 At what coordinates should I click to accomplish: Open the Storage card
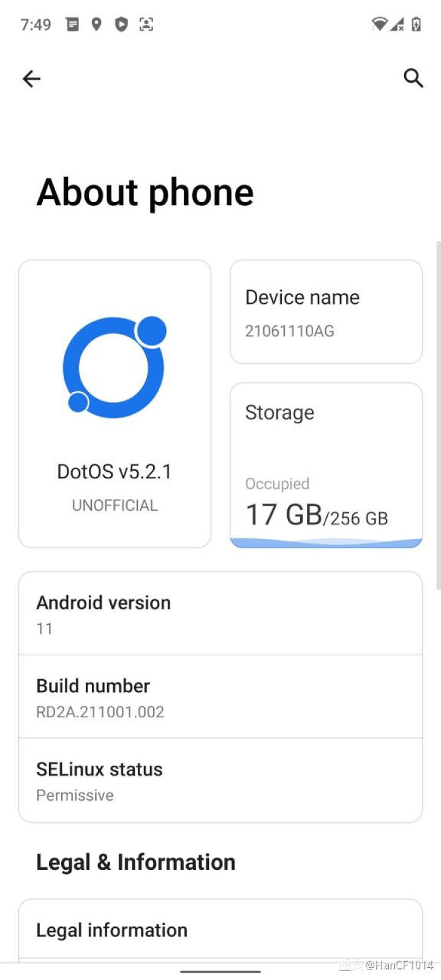326,466
